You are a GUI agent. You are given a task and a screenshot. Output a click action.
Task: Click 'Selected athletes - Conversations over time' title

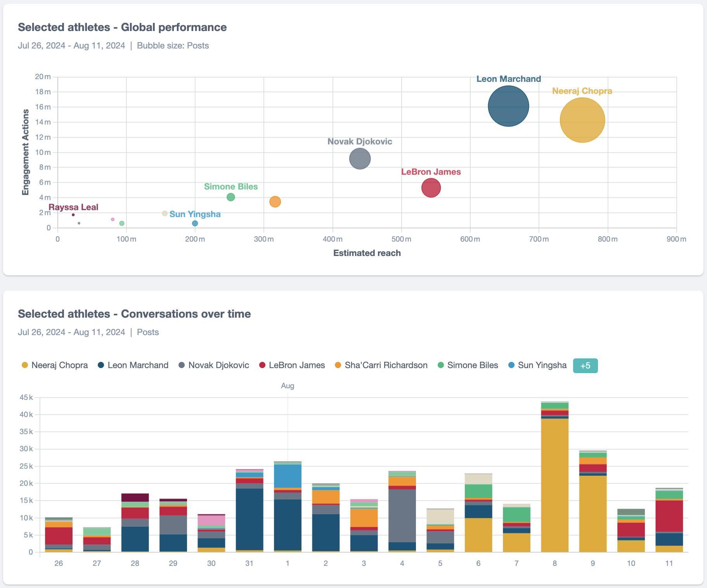134,314
